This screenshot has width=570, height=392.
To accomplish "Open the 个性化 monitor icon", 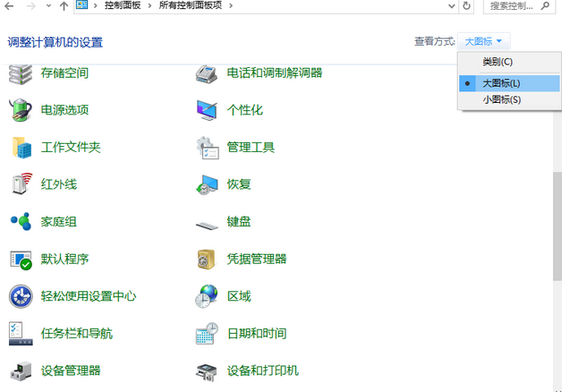I will [x=207, y=110].
